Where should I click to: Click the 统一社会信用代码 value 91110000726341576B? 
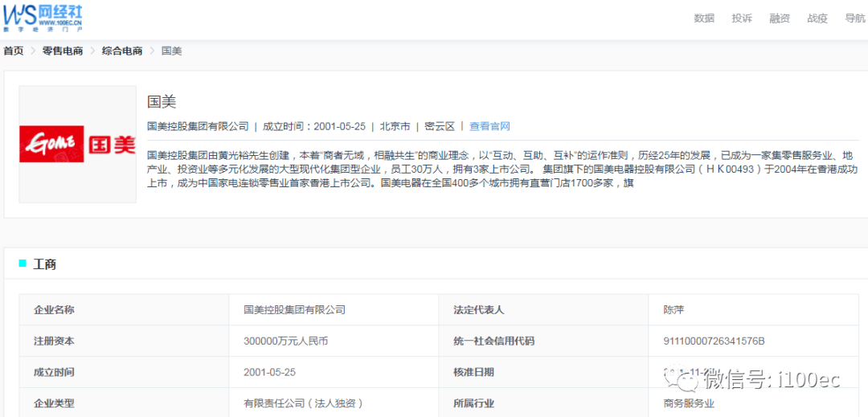pos(714,341)
